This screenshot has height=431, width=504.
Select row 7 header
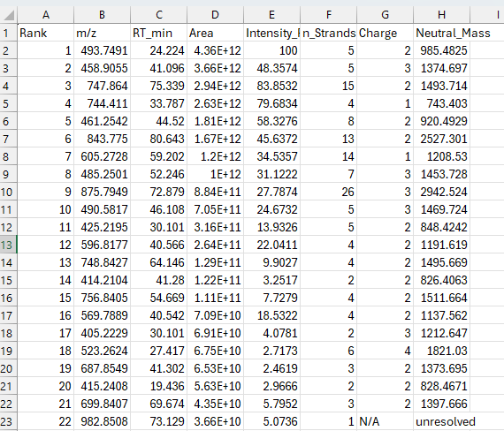pyautogui.click(x=8, y=139)
